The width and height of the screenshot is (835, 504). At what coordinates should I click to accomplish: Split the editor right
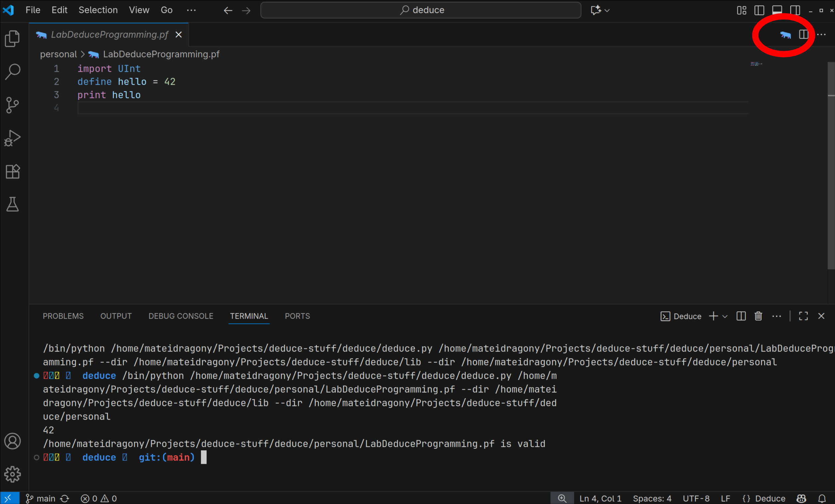coord(803,35)
